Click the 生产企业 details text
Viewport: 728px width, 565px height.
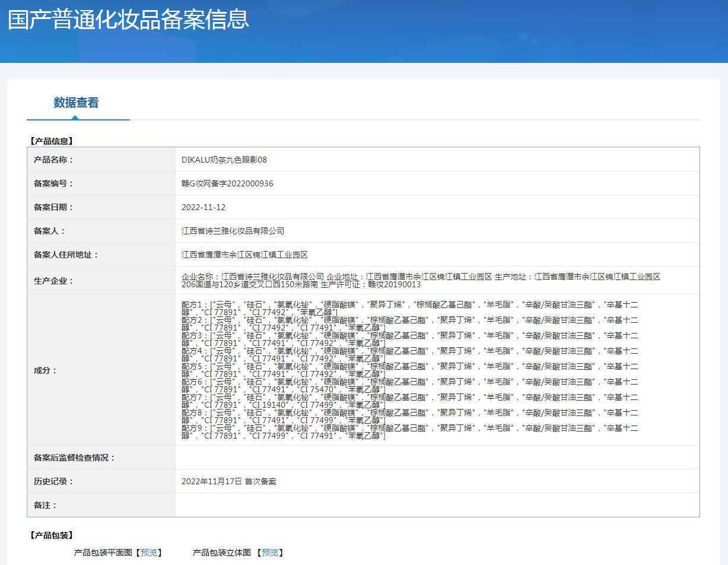(421, 280)
